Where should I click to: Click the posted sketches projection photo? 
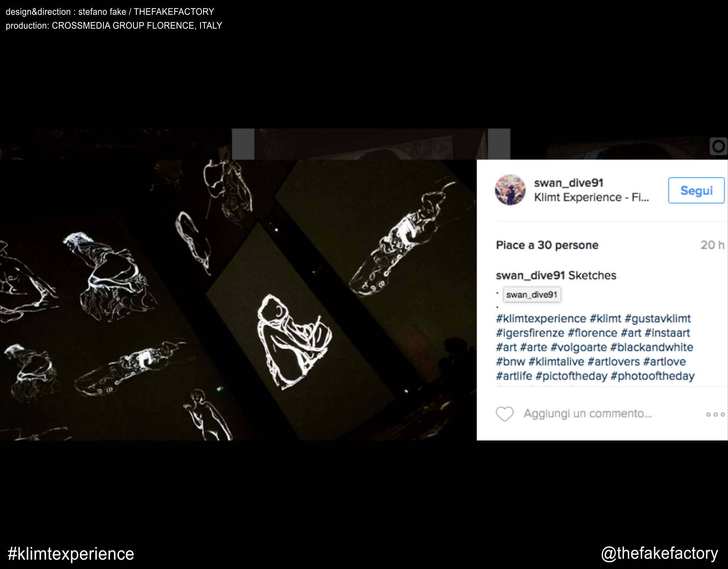[x=238, y=300]
